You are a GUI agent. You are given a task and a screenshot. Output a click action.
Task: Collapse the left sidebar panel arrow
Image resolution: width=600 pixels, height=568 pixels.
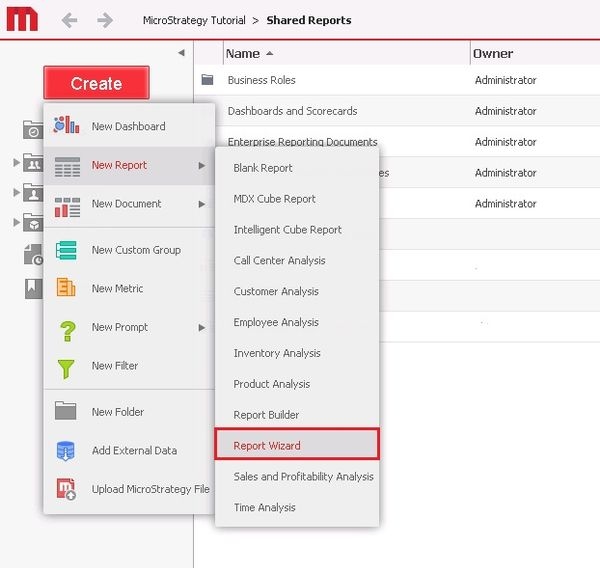181,53
